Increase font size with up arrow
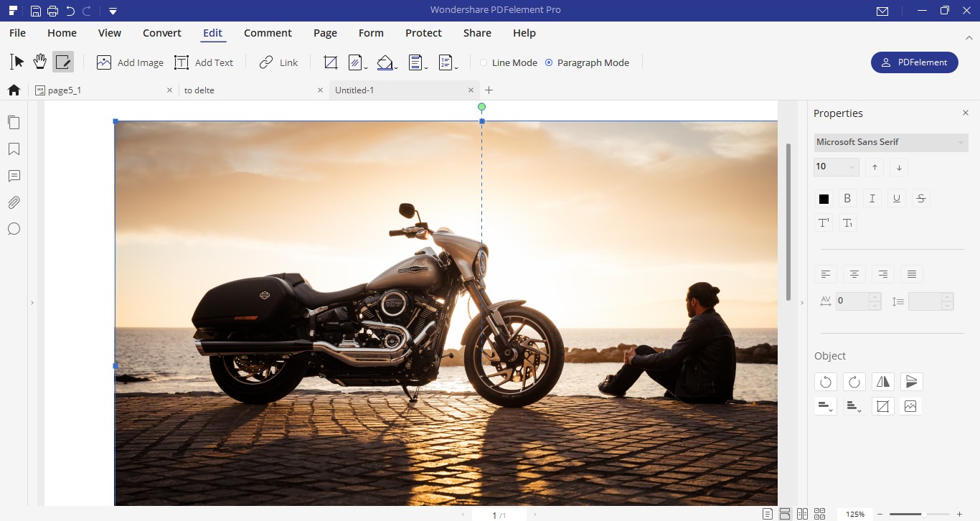Screen dimensions: 980x521 (x=875, y=167)
